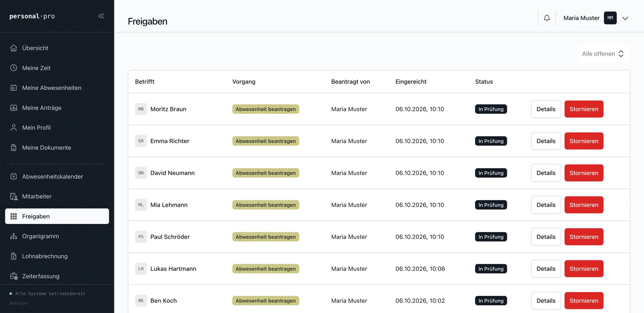Click 'In Prüfung' status for Emma Richter

click(x=491, y=141)
